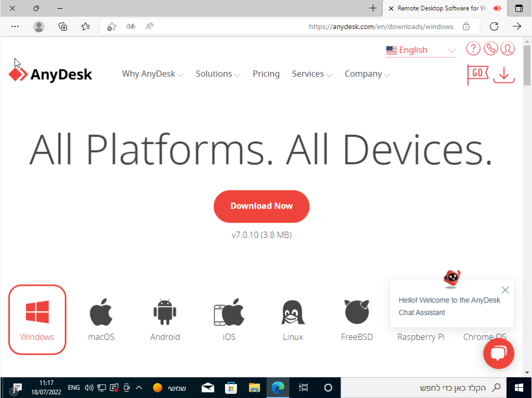The height and width of the screenshot is (398, 532).
Task: Select the Android platform
Action: pyautogui.click(x=165, y=320)
